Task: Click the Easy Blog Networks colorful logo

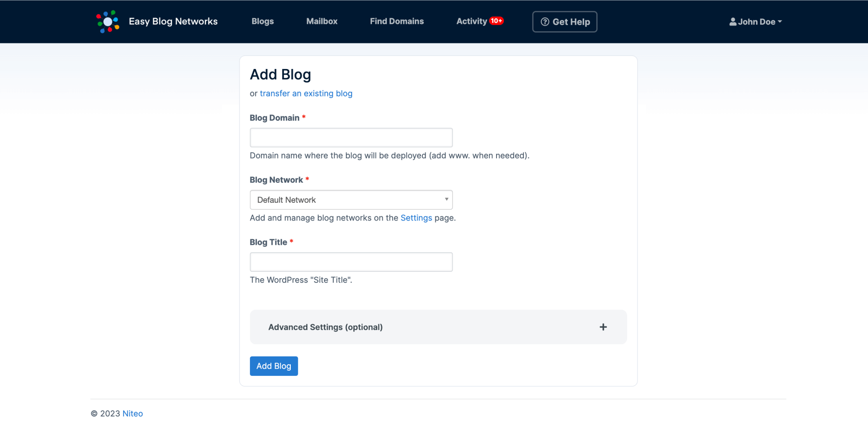Action: (108, 22)
